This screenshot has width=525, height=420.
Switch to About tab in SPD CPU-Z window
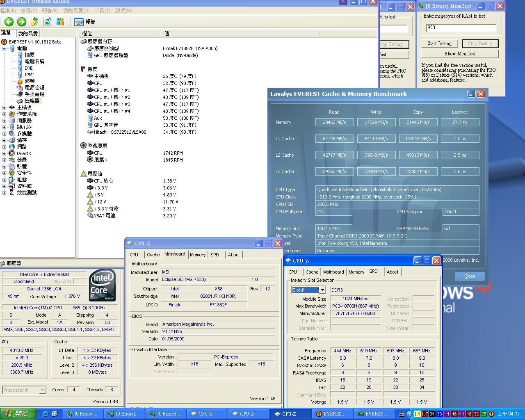(x=393, y=272)
